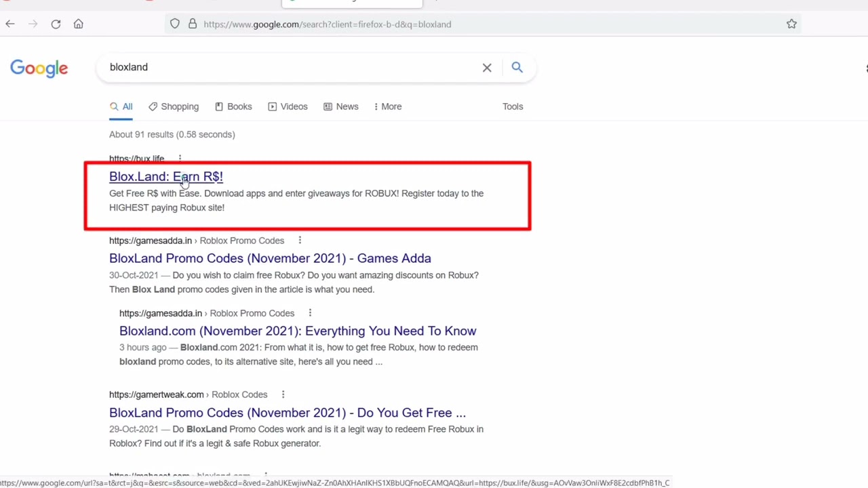The height and width of the screenshot is (488, 868).
Task: Click the About 91 results text
Action: pos(172,134)
